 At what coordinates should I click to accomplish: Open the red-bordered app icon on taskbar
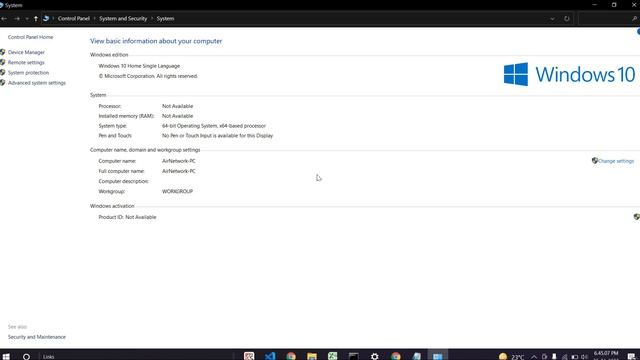click(x=249, y=356)
